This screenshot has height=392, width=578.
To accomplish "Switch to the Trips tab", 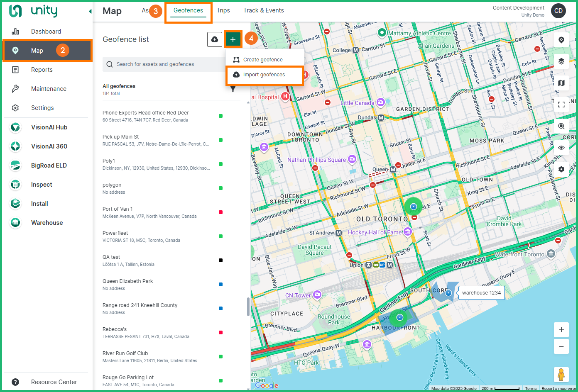I will [223, 10].
